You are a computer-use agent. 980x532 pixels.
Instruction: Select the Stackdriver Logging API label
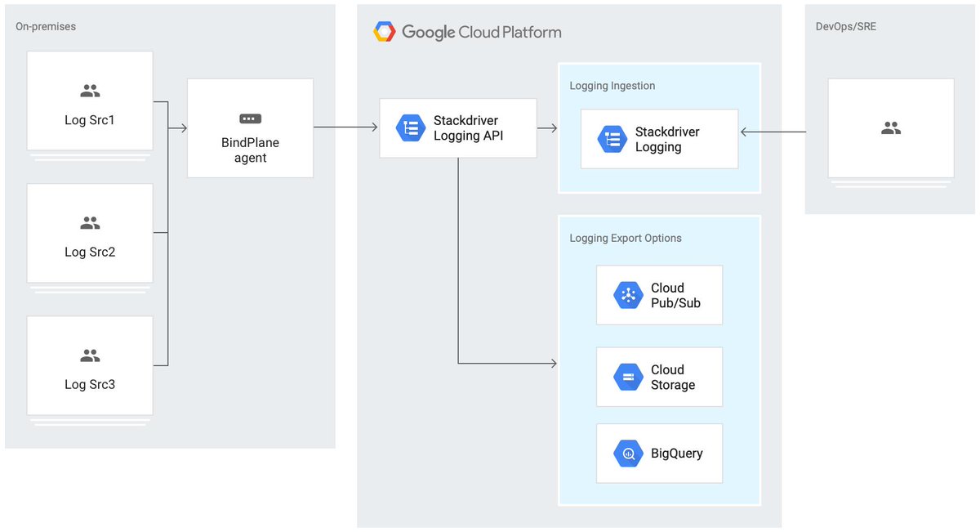pos(469,128)
